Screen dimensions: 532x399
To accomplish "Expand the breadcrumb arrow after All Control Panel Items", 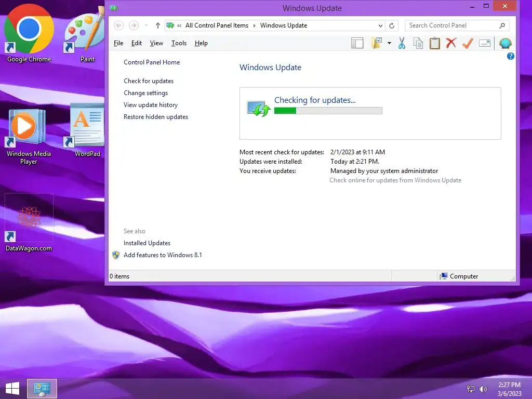I will tap(255, 25).
